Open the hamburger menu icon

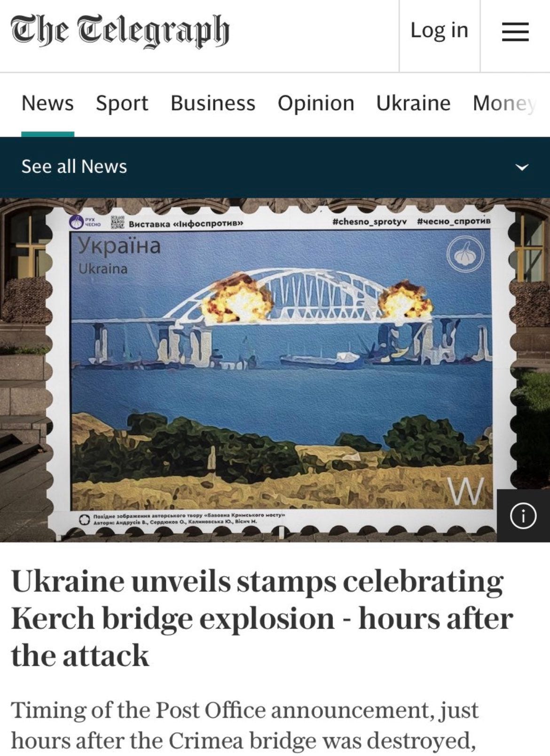point(515,32)
